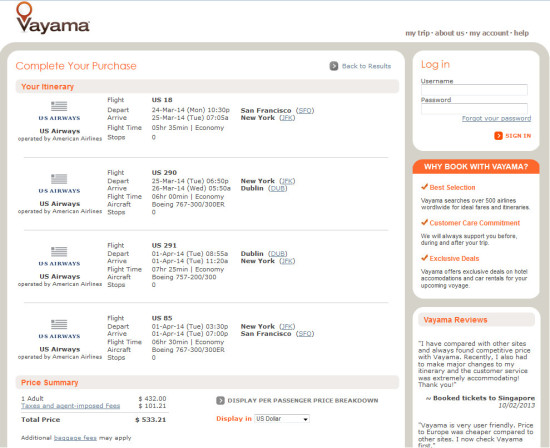Click JFK link in US 85 departure
The image size is (550, 448).
point(287,326)
